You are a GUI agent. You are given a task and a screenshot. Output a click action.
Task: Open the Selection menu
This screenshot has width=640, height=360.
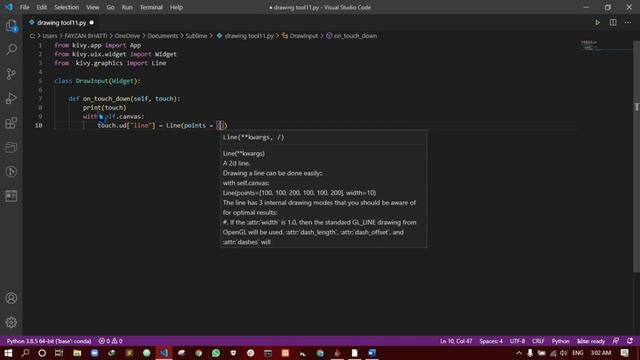67,7
